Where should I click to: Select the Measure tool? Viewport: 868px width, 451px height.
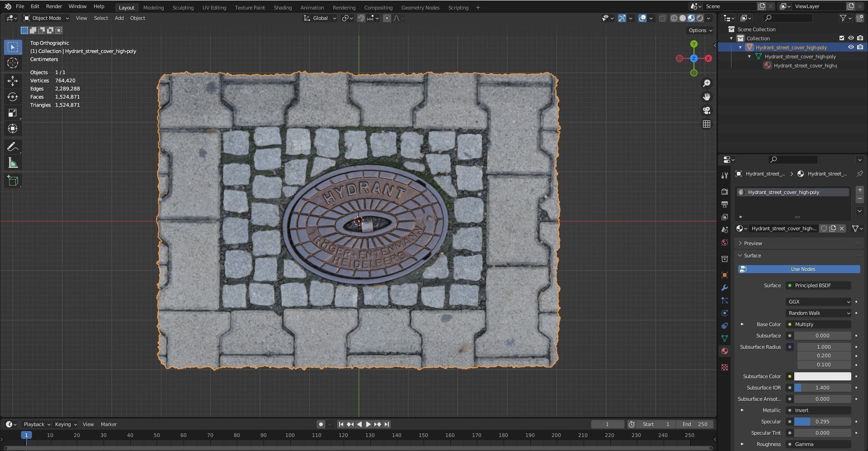coord(13,163)
